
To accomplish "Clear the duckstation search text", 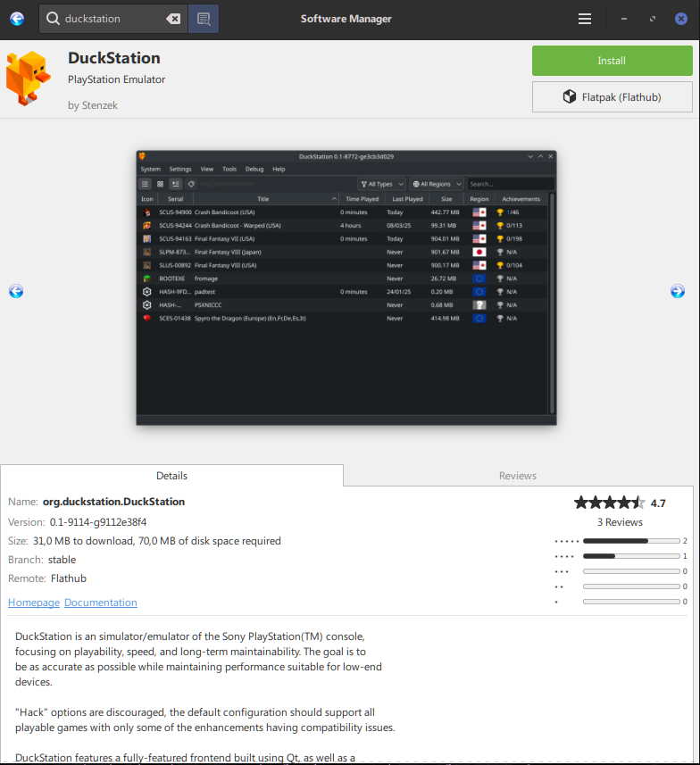I will click(x=173, y=19).
